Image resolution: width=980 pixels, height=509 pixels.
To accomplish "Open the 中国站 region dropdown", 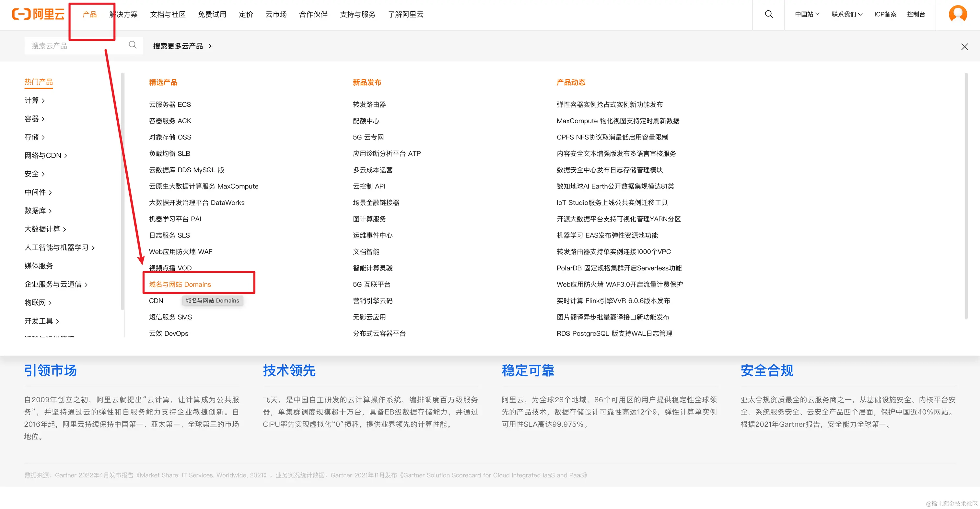I will [x=807, y=15].
